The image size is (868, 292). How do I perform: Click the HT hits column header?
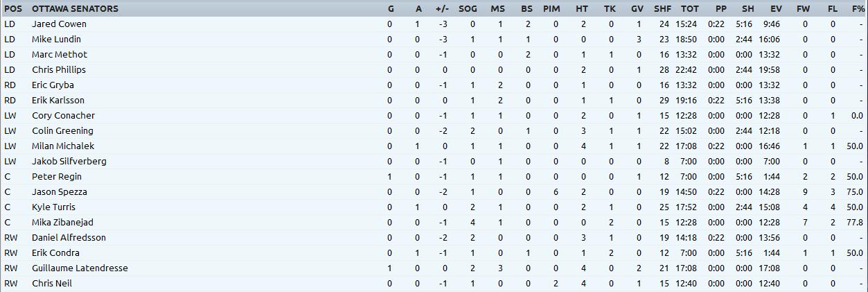[582, 8]
